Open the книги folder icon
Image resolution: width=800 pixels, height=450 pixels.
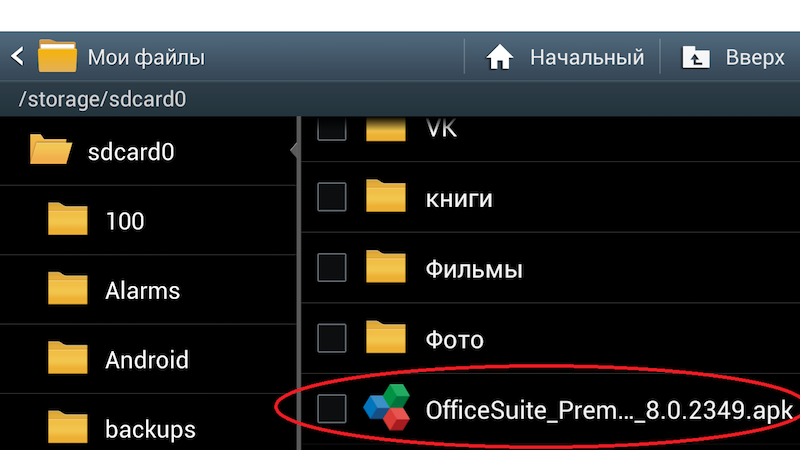[386, 196]
